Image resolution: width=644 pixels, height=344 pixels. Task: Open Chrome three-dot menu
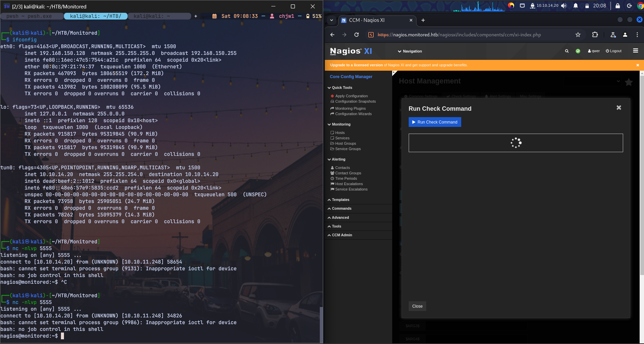pos(637,35)
